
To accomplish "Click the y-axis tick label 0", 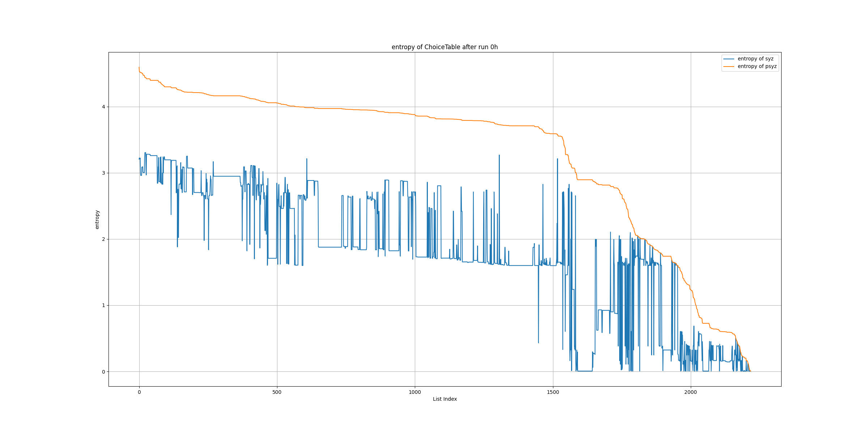I will click(103, 372).
